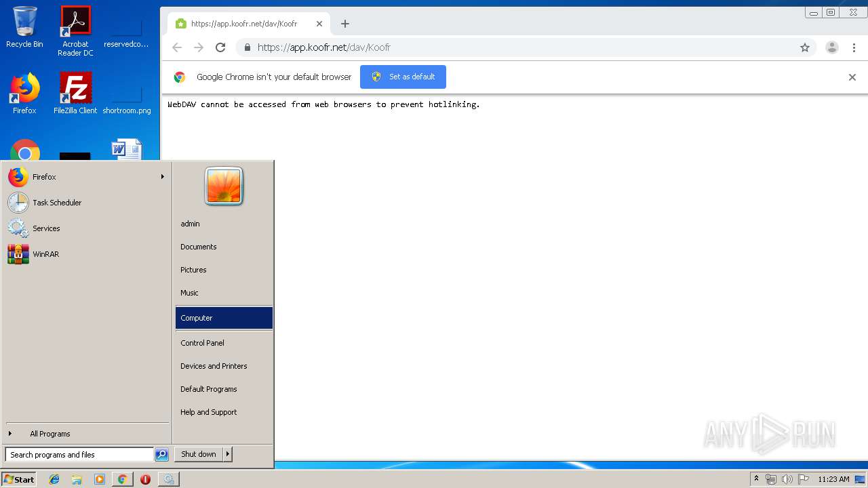Click the address bar URL
The height and width of the screenshot is (488, 868).
(324, 47)
